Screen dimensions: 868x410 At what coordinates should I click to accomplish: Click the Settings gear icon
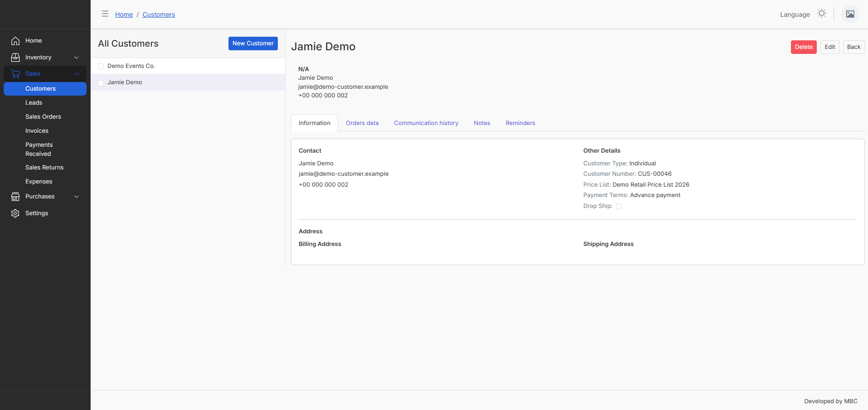tap(15, 213)
